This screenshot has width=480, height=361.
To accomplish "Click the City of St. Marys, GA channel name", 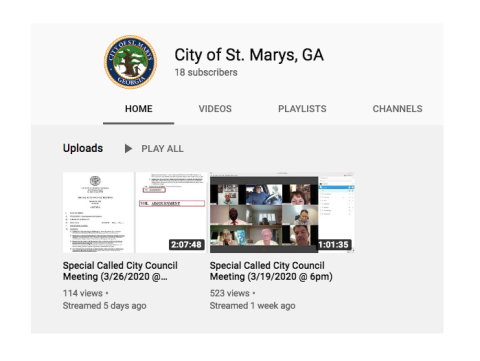I will (x=249, y=55).
